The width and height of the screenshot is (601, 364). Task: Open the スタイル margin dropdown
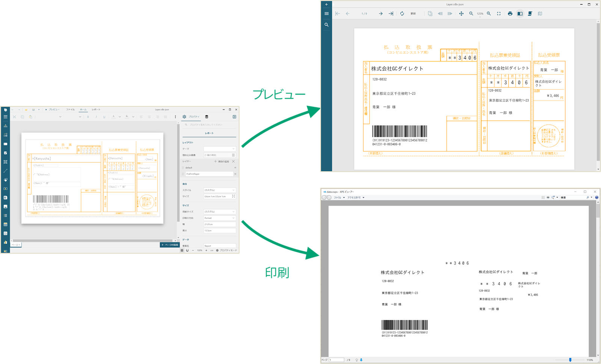tap(220, 190)
